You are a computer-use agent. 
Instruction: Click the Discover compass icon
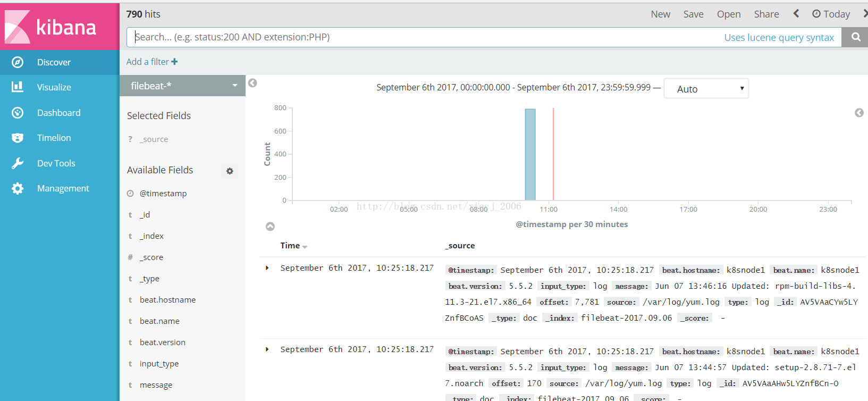click(18, 62)
